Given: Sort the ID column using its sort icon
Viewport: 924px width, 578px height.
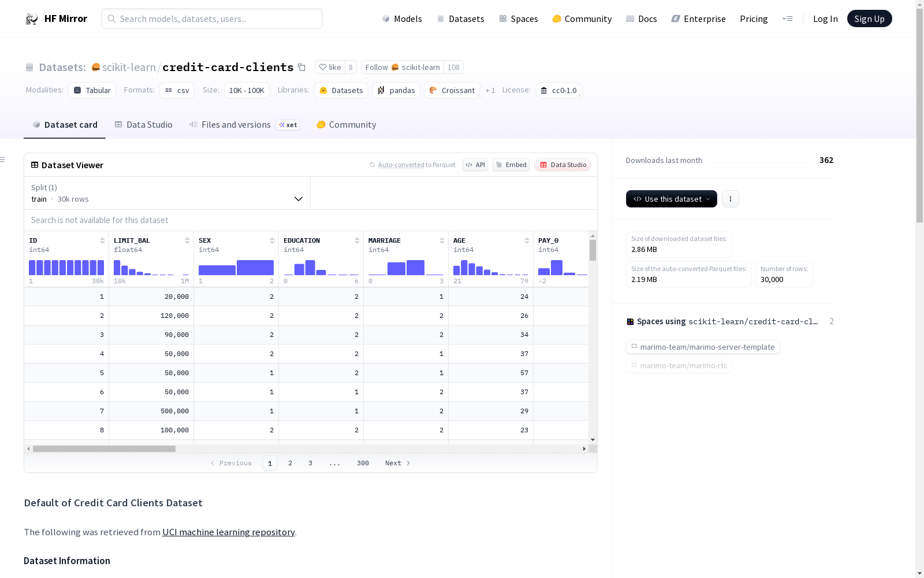Looking at the screenshot, I should point(102,240).
